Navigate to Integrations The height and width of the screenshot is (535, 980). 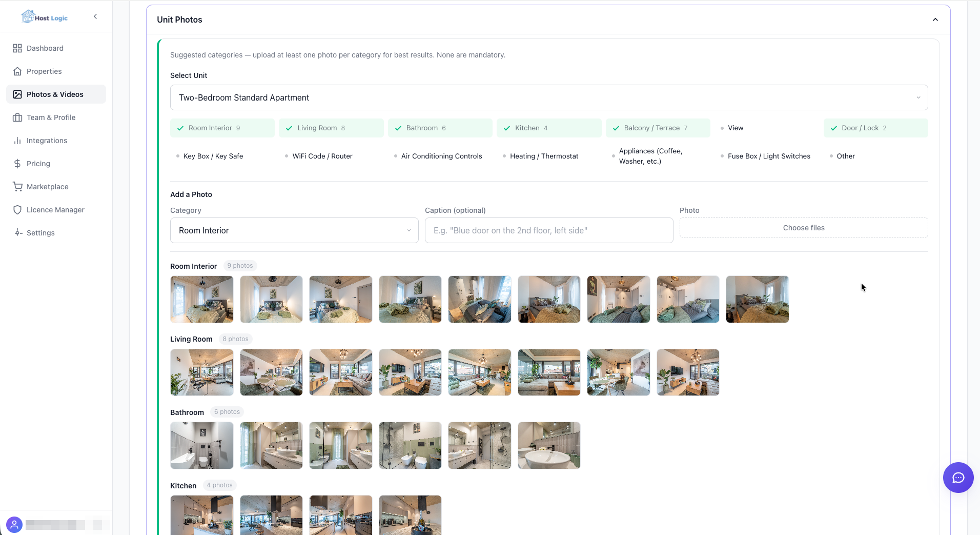[x=56, y=141]
